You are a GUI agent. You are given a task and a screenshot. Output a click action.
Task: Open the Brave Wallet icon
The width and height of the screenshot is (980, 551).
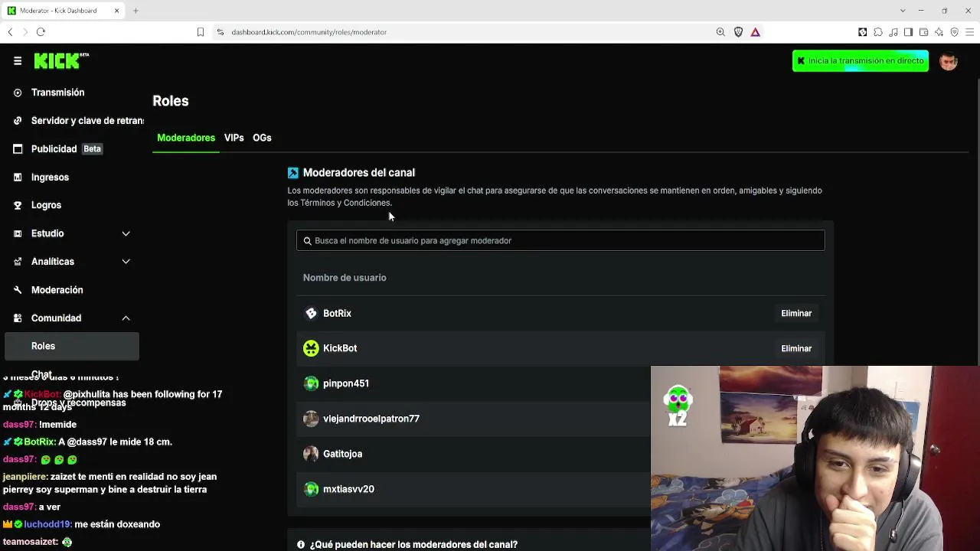tap(923, 32)
